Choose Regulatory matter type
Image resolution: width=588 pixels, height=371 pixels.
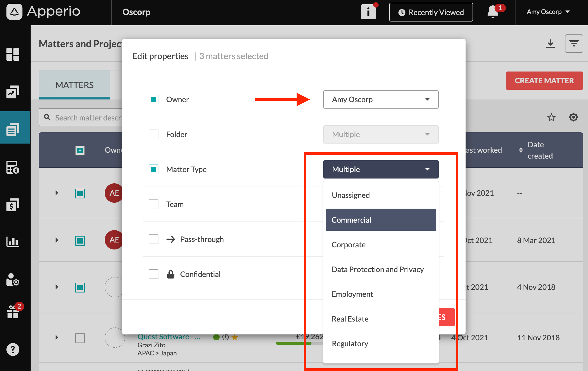tap(381, 344)
